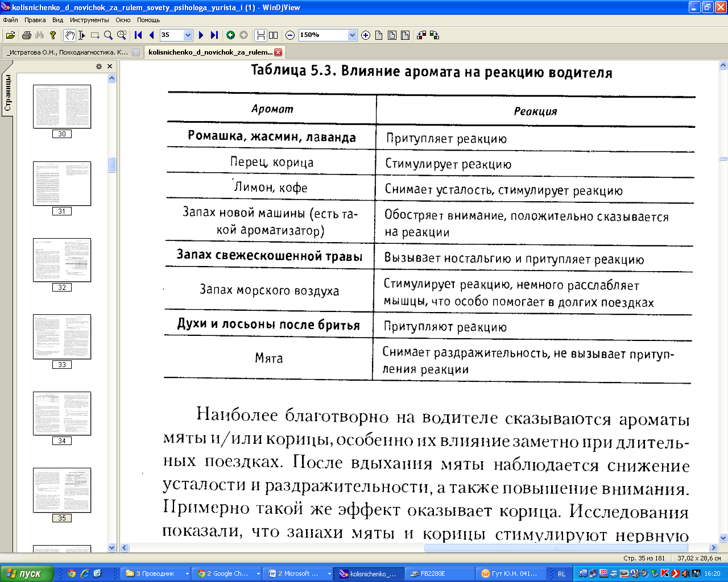Screen dimensions: 728x582
Task: Select the page 35 thumbnail
Action: 62,490
